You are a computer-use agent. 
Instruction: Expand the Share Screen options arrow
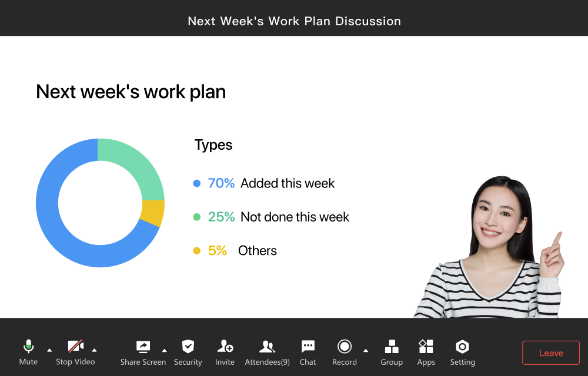coord(164,351)
